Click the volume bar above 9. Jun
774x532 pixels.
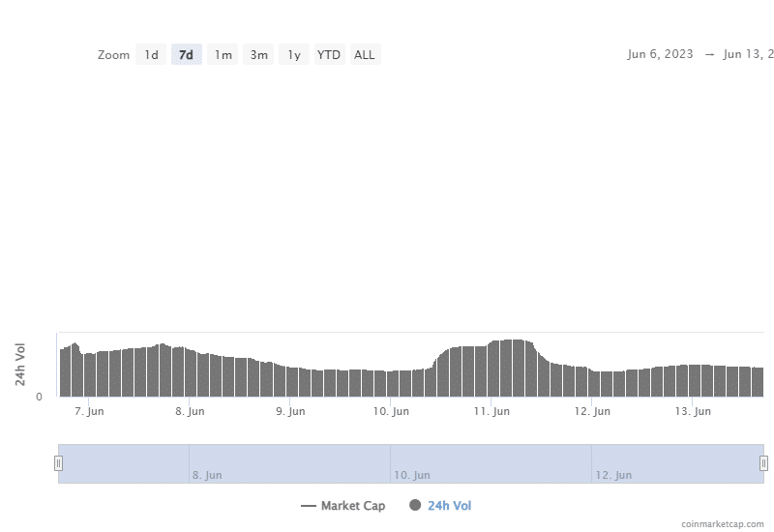(x=291, y=381)
